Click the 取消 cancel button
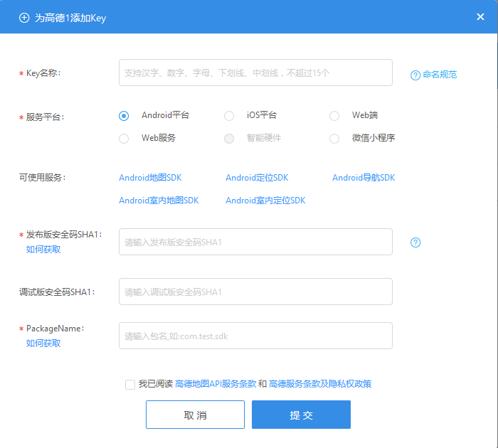The image size is (498, 448). 196,415
